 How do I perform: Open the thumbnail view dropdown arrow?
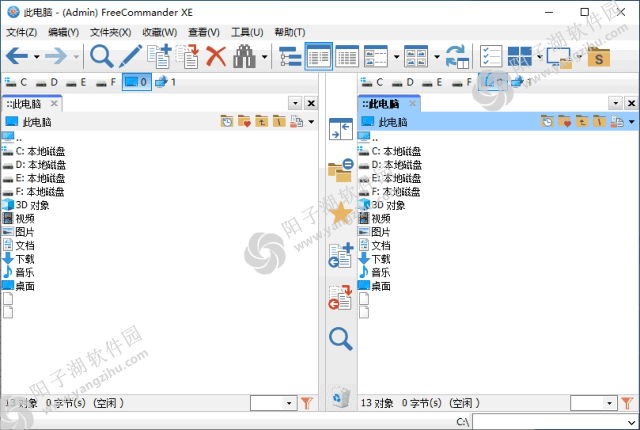tap(436, 56)
